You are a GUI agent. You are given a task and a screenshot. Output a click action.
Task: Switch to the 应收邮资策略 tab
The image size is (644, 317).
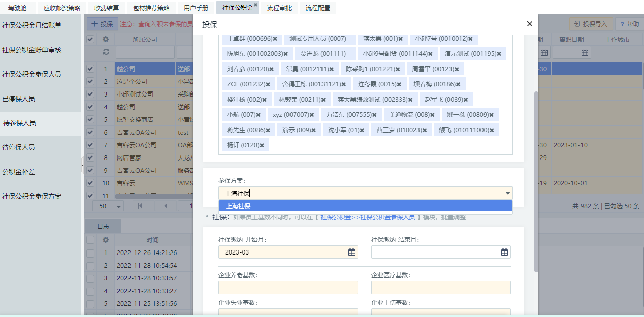point(62,8)
